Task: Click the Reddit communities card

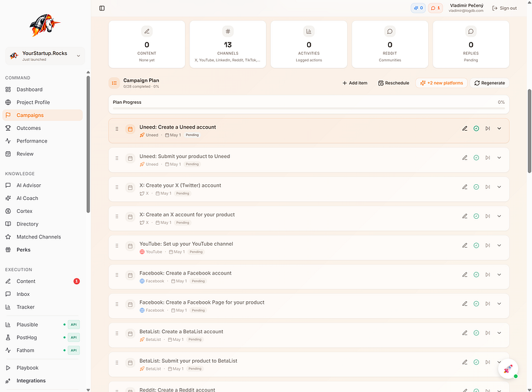Action: (390, 44)
